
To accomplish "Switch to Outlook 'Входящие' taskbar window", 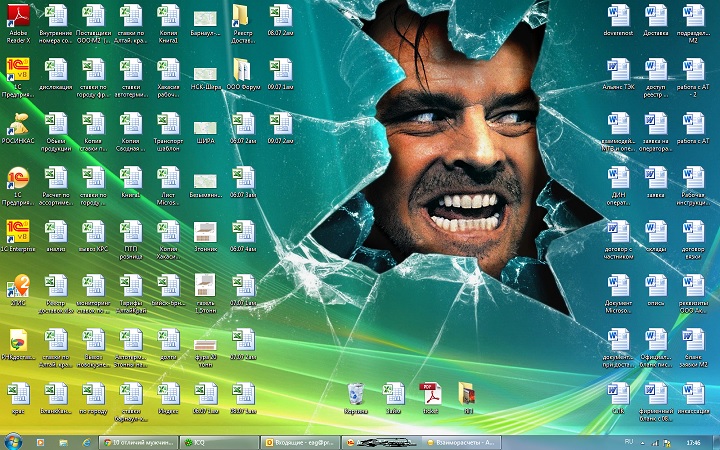I will pyautogui.click(x=300, y=443).
